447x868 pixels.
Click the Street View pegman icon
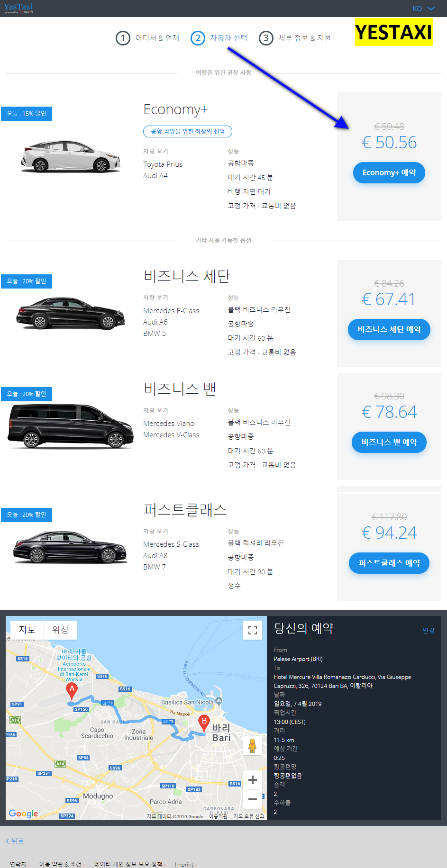[253, 746]
